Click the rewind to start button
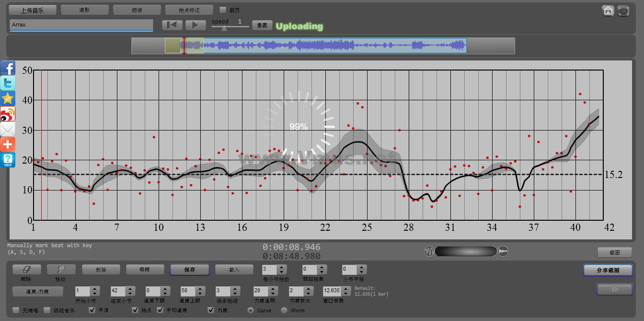644x321 pixels. pos(172,25)
